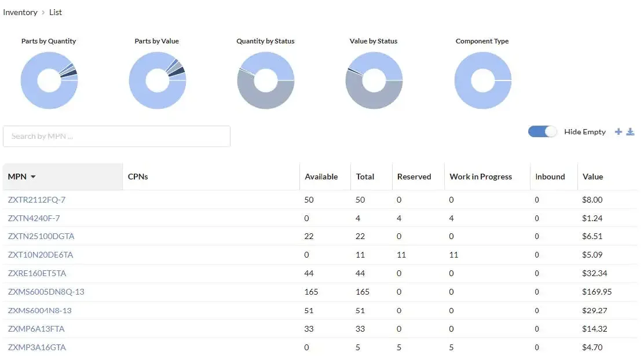Click the Search by MPN field
Image resolution: width=644 pixels, height=356 pixels.
(116, 137)
